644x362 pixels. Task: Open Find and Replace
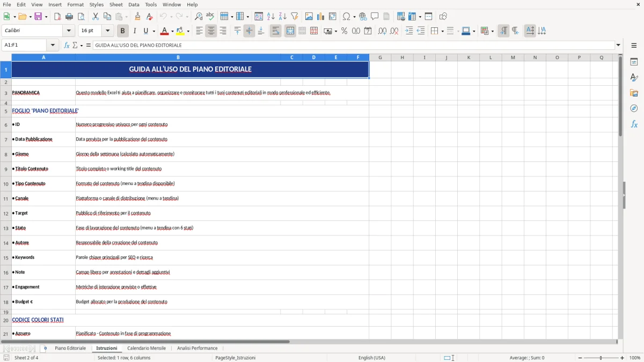coord(199,16)
